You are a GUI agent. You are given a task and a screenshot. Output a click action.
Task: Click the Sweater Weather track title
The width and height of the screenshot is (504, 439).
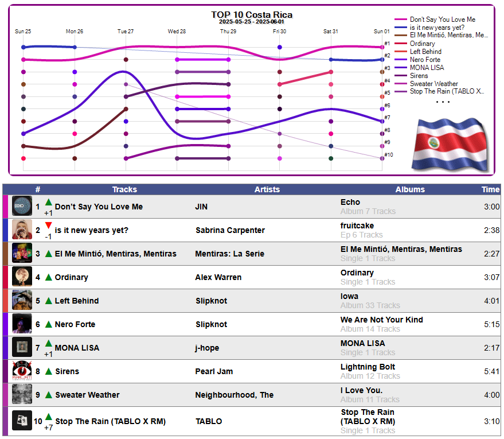87,395
